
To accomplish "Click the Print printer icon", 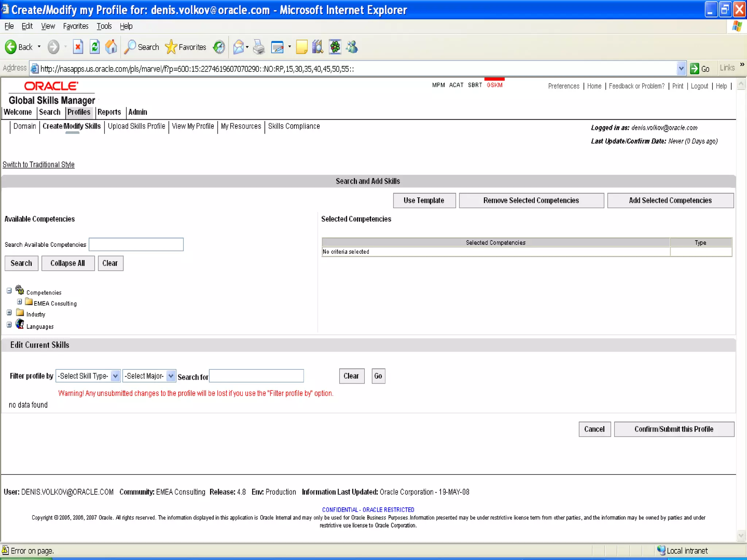I will coord(259,47).
